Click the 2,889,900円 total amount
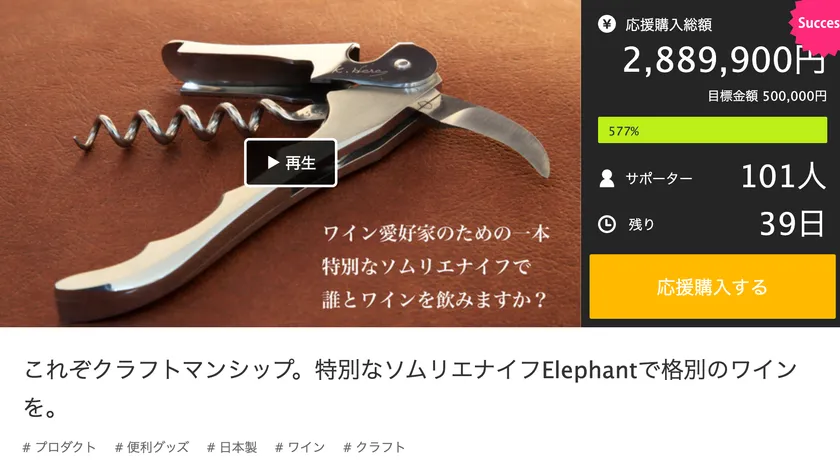Image resolution: width=840 pixels, height=464 pixels. (x=724, y=59)
